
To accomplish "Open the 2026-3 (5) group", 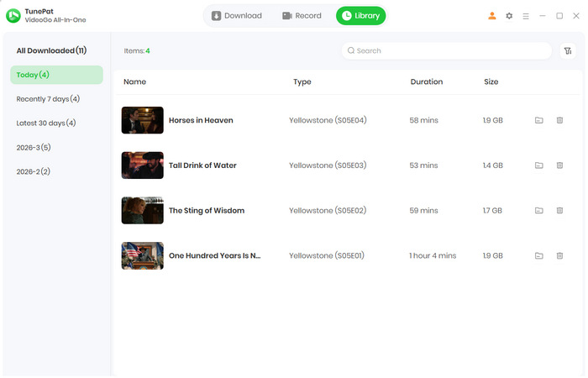I will pos(34,147).
